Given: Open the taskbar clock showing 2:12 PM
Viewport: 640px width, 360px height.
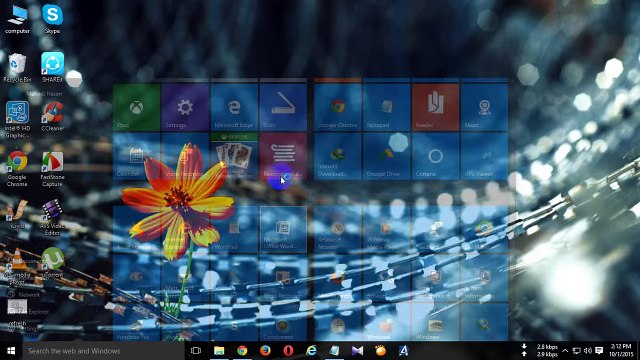Looking at the screenshot, I should tap(621, 351).
